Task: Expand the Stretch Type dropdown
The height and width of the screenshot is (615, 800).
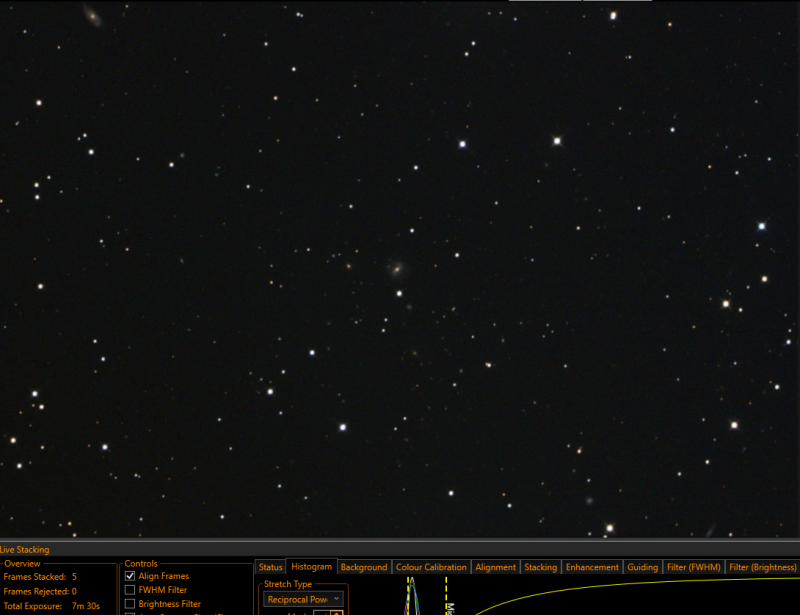Action: pyautogui.click(x=303, y=599)
